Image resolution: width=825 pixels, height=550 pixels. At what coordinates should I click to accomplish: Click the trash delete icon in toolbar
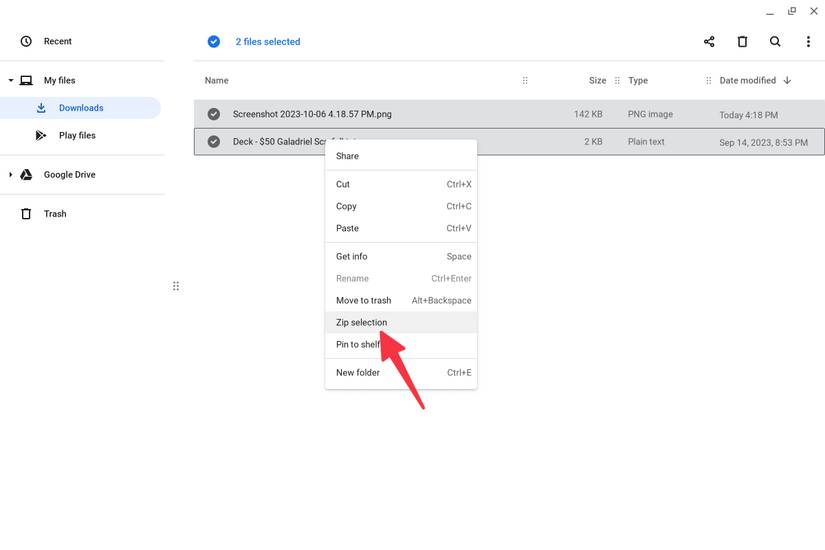pos(742,42)
